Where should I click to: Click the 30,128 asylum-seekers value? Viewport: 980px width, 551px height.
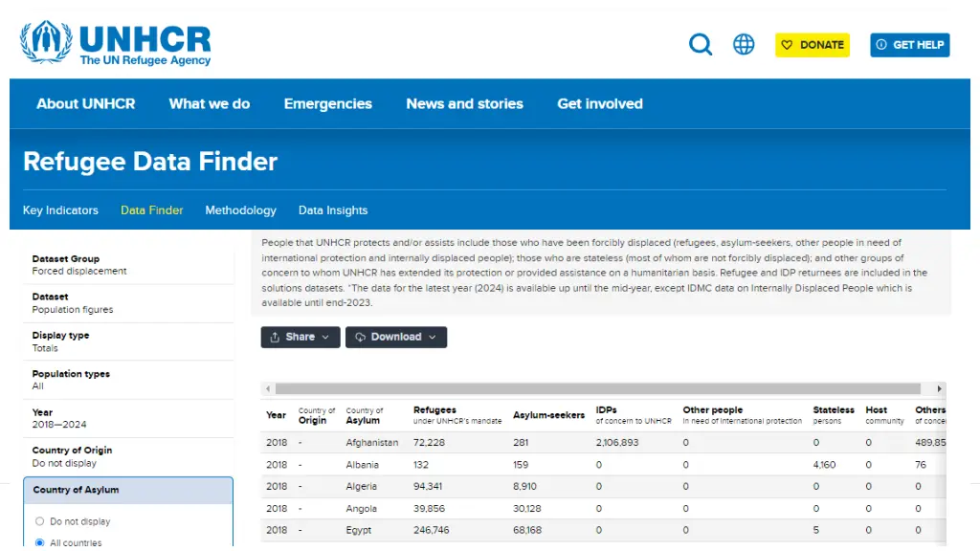pyautogui.click(x=527, y=509)
